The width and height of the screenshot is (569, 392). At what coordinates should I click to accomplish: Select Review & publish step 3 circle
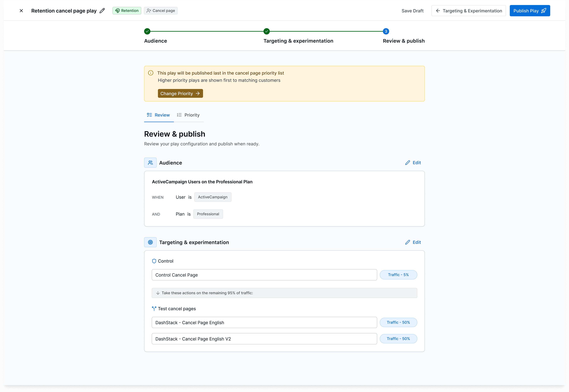coord(386,31)
